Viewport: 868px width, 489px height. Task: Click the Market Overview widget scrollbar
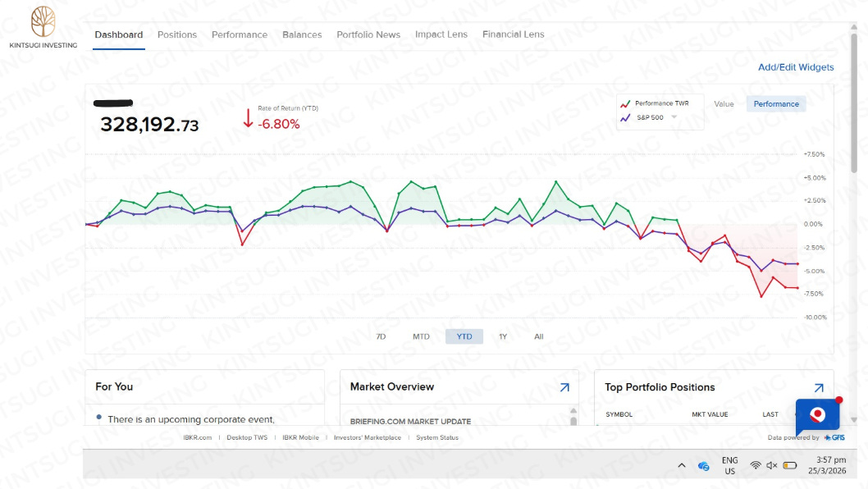click(573, 420)
